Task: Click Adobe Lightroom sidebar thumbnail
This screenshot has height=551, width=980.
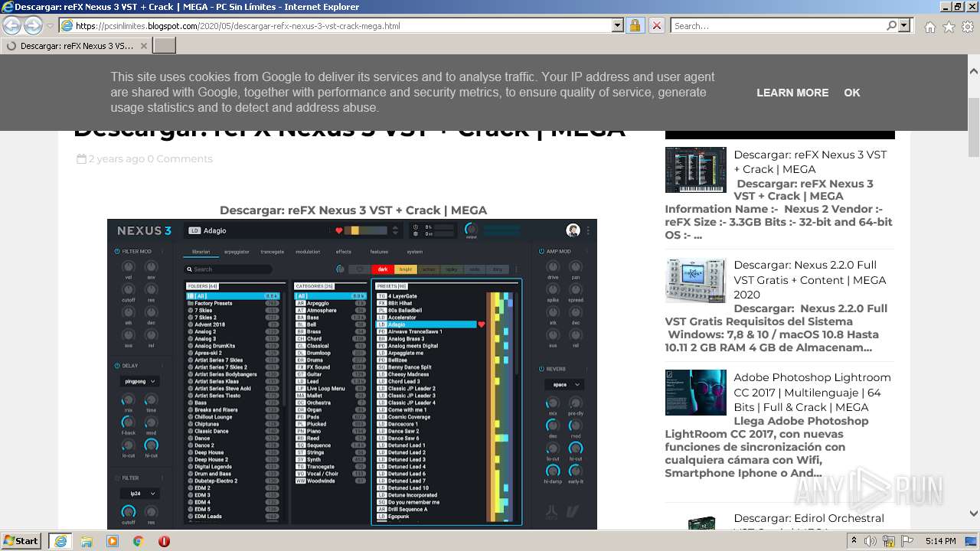Action: [695, 393]
